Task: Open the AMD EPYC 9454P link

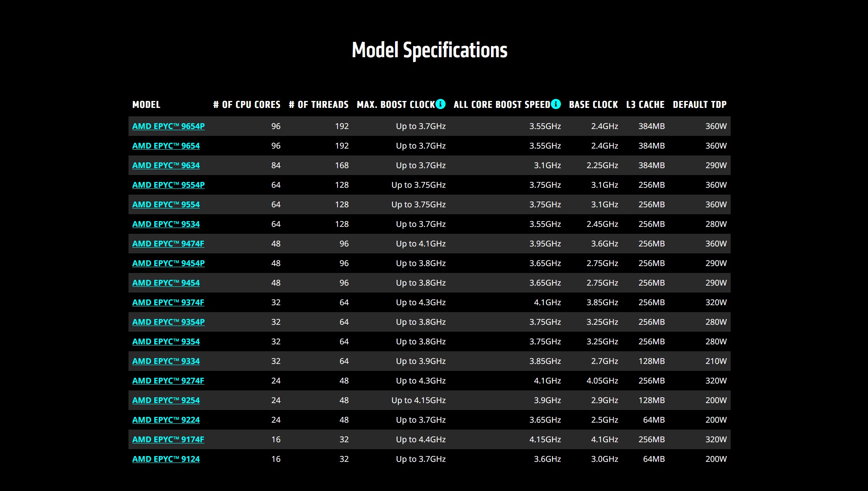Action: pos(168,263)
